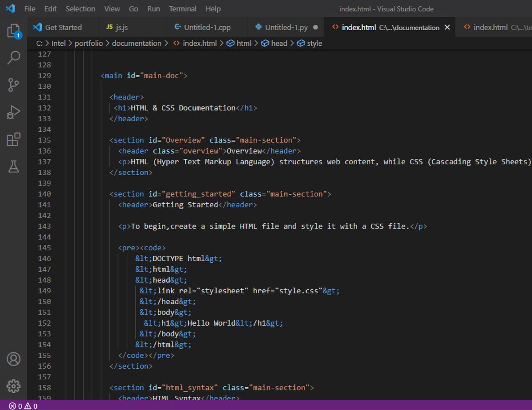This screenshot has height=410, width=532.
Task: Click the cube icon beside breadcrumb head
Action: (265, 43)
